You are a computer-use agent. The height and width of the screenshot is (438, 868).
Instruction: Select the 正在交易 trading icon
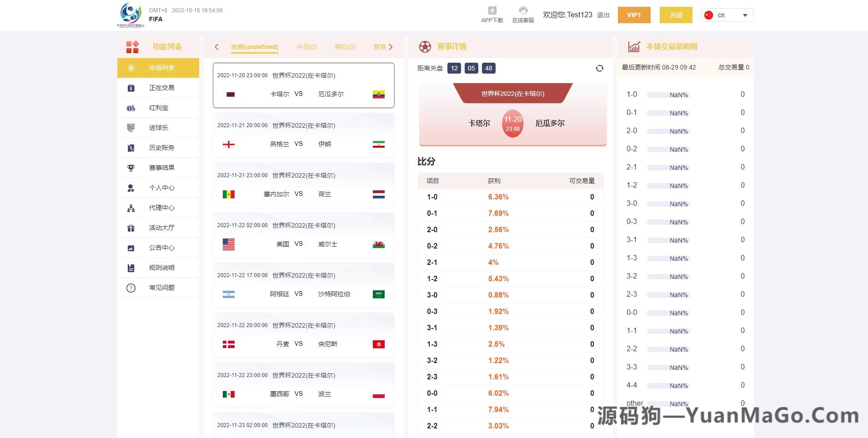click(x=131, y=88)
